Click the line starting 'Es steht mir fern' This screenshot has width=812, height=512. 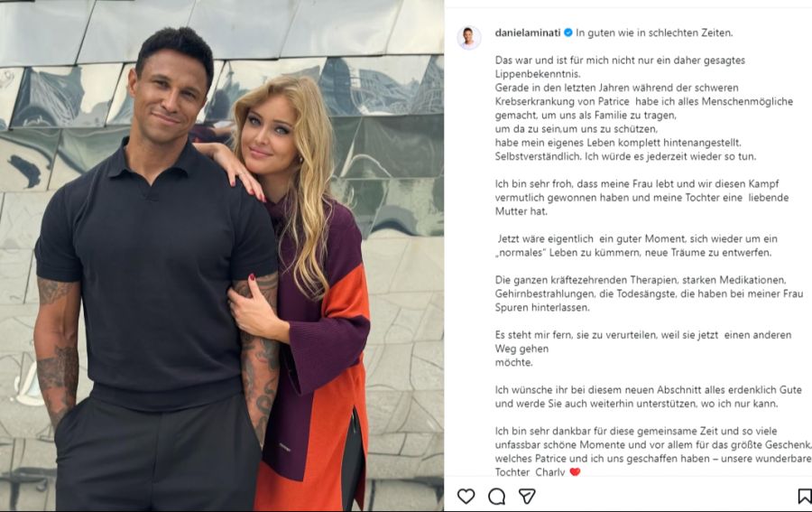coord(643,335)
